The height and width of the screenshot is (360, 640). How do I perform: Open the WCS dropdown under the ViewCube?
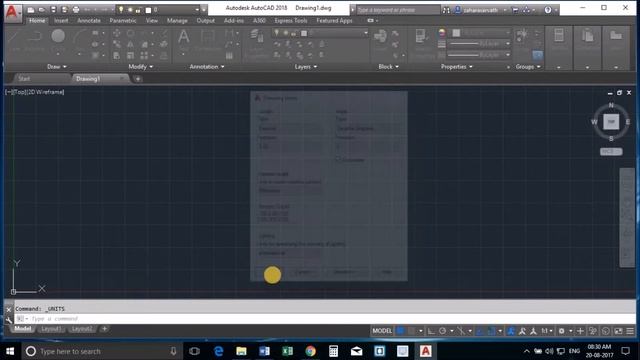point(611,151)
